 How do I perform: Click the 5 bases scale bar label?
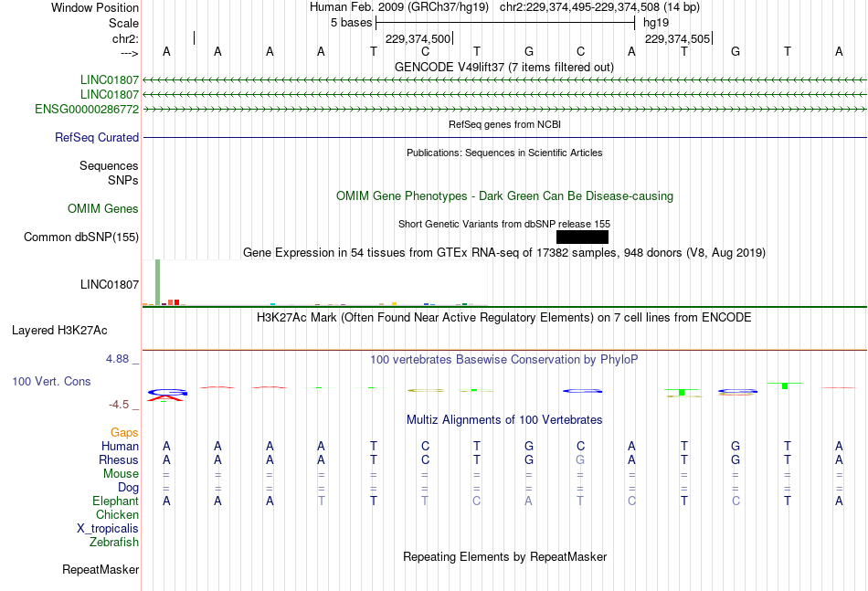(x=351, y=23)
